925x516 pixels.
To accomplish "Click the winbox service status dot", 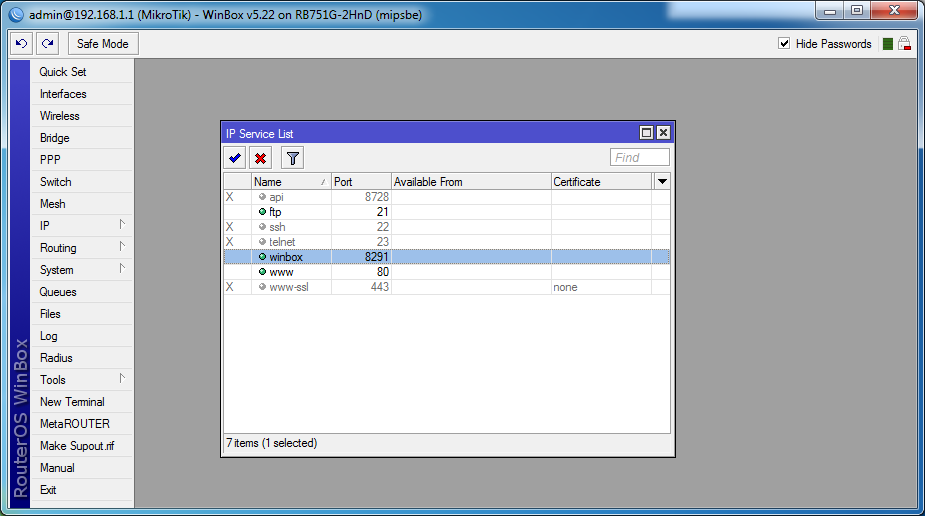I will click(263, 257).
